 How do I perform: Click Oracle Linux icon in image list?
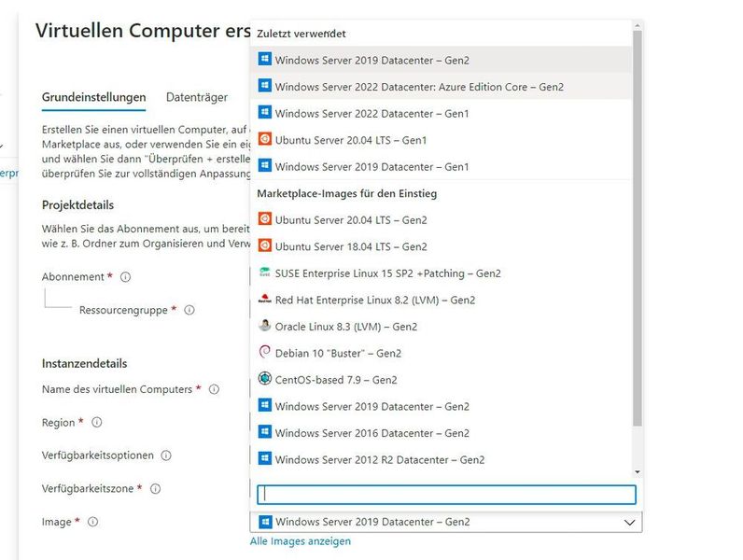point(265,325)
